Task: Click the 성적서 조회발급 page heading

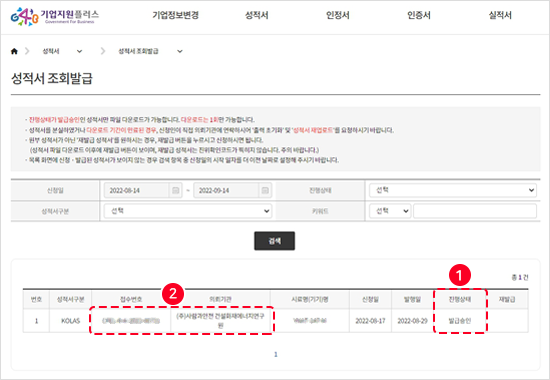Action: (52, 78)
